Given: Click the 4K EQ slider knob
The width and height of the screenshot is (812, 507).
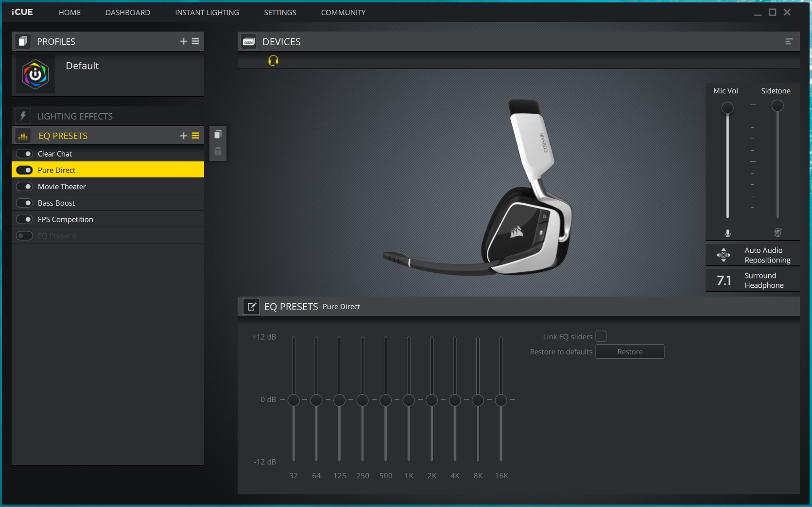Looking at the screenshot, I should point(455,400).
